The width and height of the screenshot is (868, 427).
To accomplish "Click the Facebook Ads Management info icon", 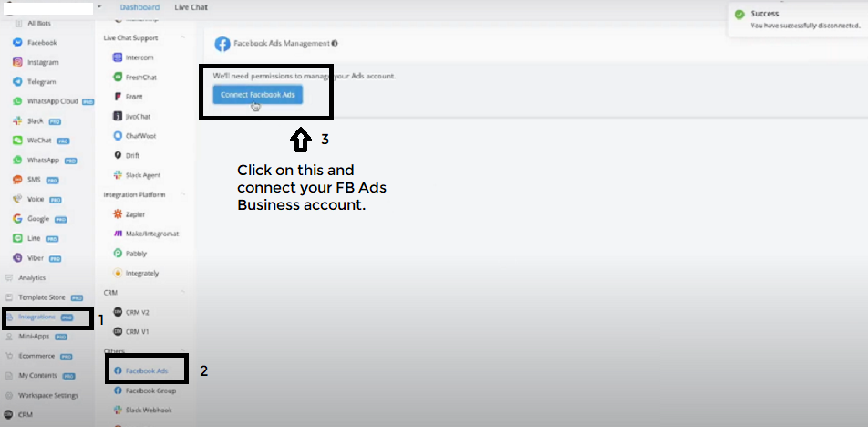I will click(336, 44).
